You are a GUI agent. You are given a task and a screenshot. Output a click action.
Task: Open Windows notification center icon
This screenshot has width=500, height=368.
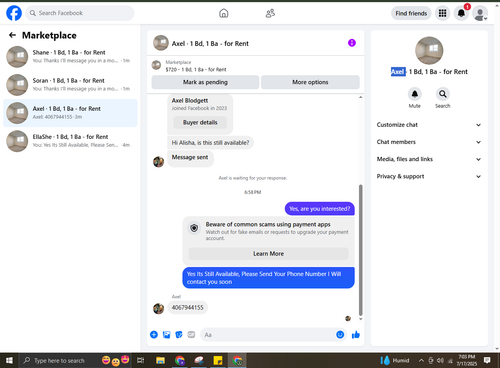click(x=487, y=360)
